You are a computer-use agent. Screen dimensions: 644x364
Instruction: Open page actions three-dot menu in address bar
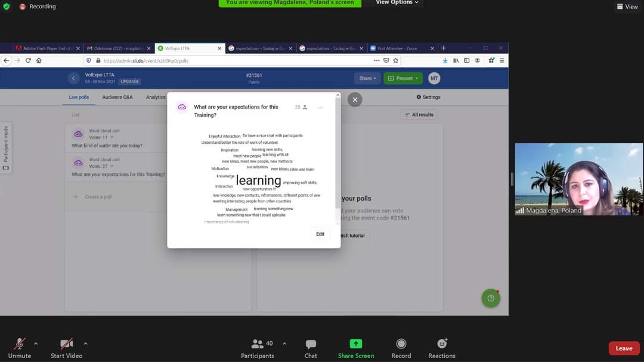pos(377,60)
